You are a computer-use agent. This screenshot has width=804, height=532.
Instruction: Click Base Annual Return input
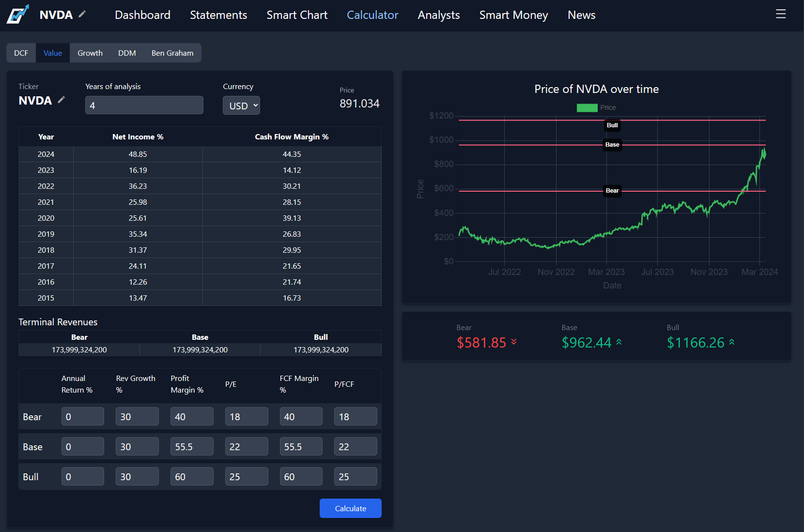click(x=83, y=446)
